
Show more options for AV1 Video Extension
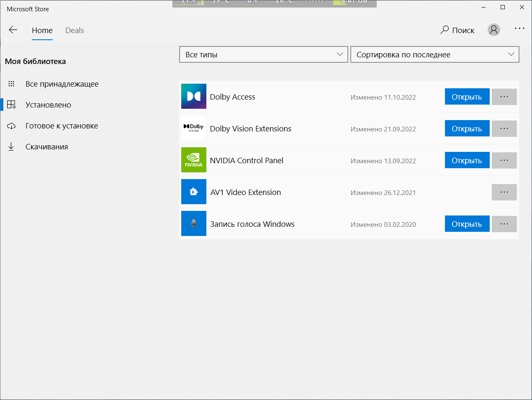point(504,192)
